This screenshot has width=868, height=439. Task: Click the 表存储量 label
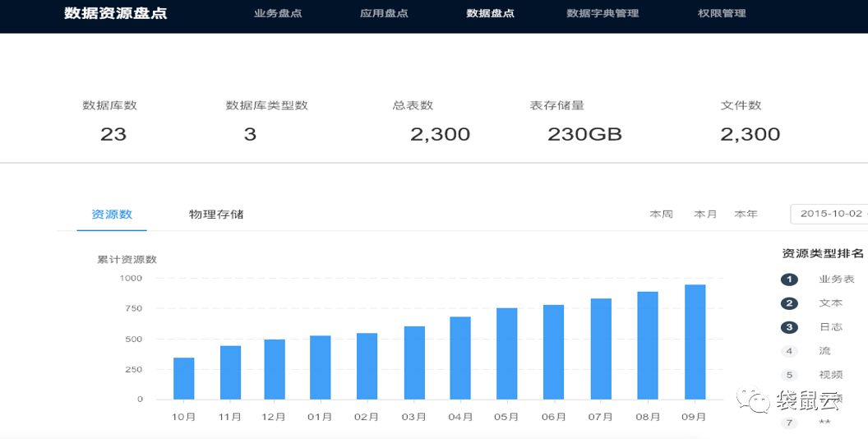pyautogui.click(x=557, y=105)
